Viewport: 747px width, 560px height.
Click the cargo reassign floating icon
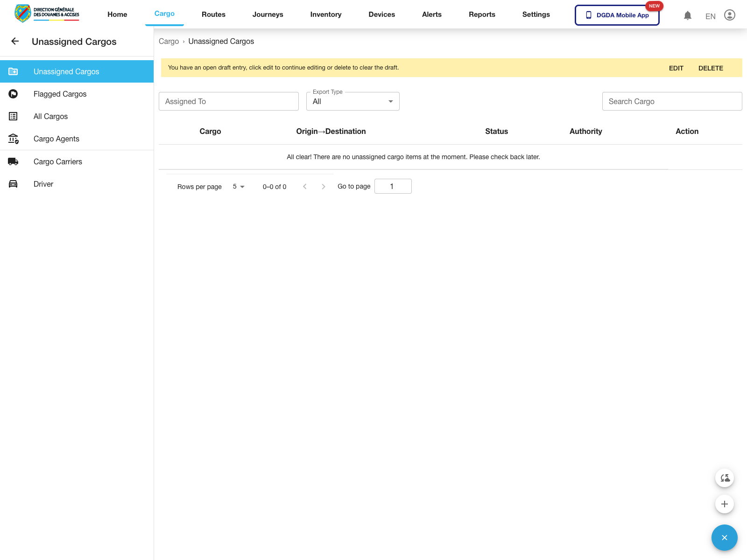click(x=724, y=478)
